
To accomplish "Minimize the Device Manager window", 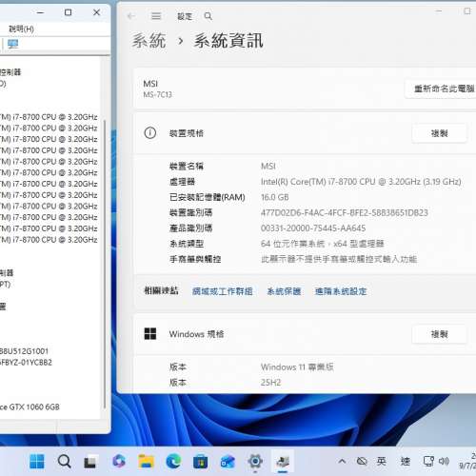I will click(40, 12).
